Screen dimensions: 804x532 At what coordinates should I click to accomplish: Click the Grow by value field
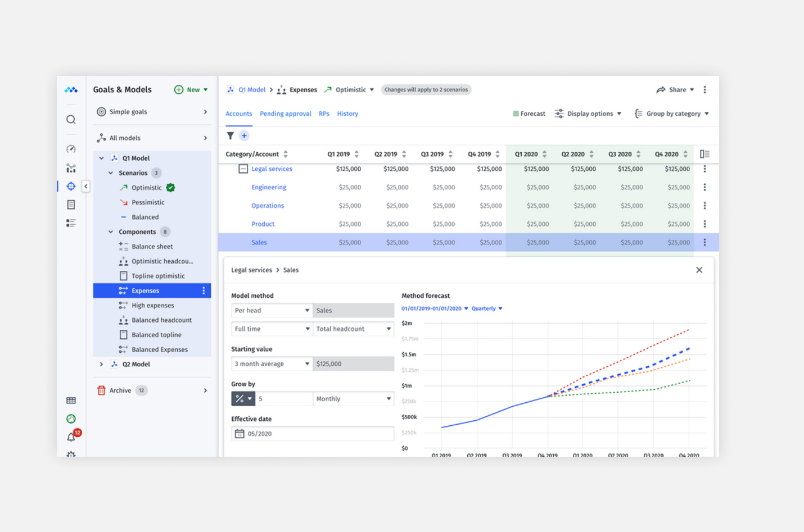click(x=284, y=399)
